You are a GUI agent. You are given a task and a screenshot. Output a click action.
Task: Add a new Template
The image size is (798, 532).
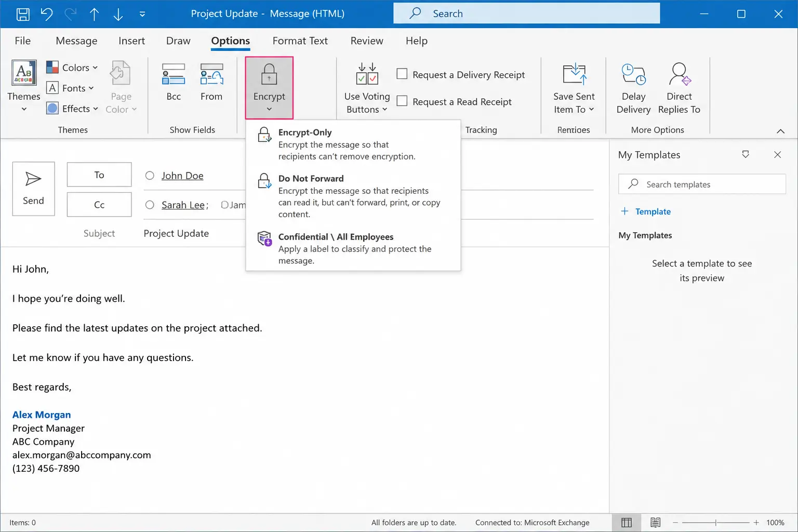pos(646,211)
